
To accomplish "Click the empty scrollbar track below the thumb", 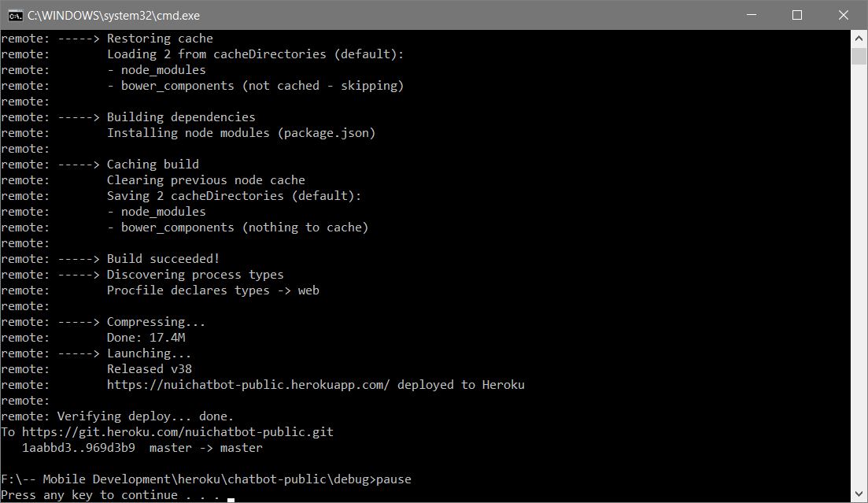I will (859, 276).
